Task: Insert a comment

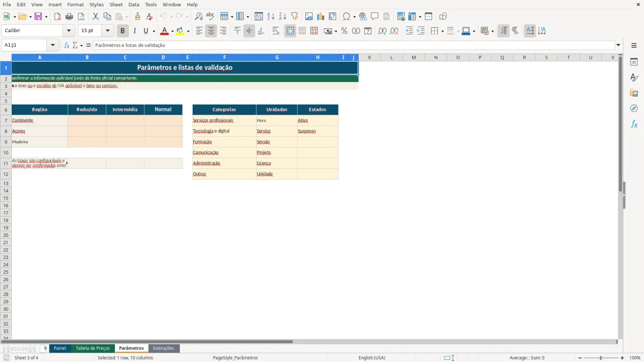Action: pos(375,17)
